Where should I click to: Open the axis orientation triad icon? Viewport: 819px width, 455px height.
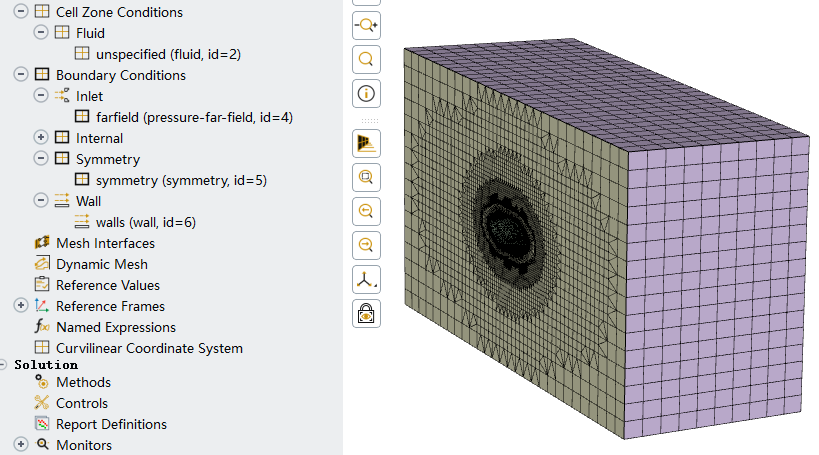[366, 280]
